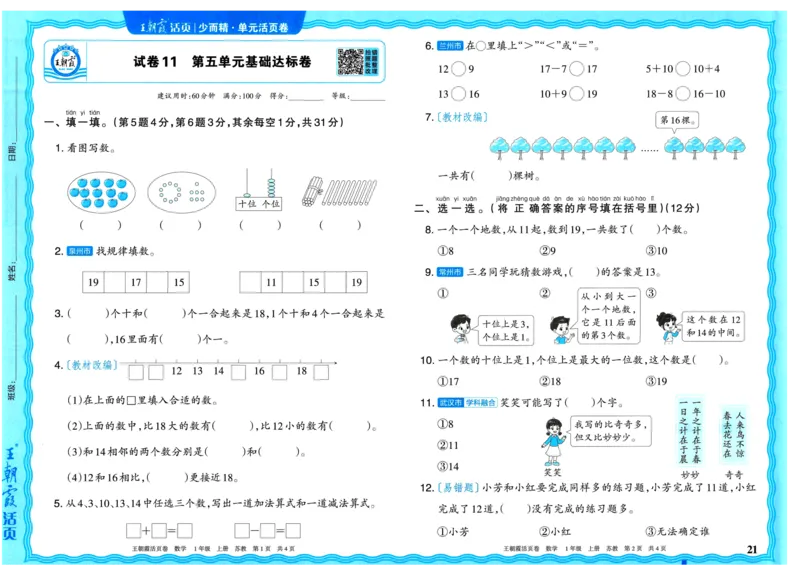Screen dimensions: 800x566
Task: Click the 笑笑 girl illustration
Action: coord(553,441)
